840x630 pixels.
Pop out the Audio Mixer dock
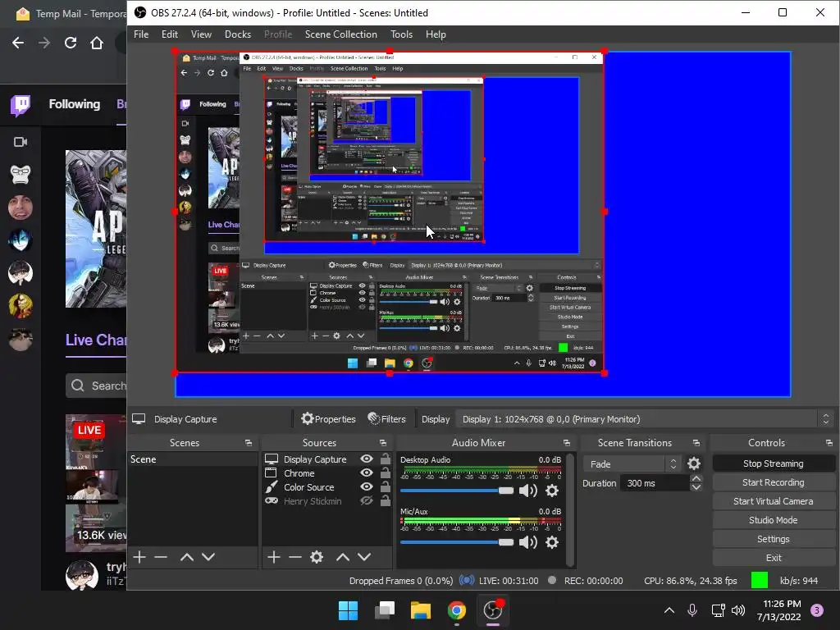pyautogui.click(x=567, y=443)
